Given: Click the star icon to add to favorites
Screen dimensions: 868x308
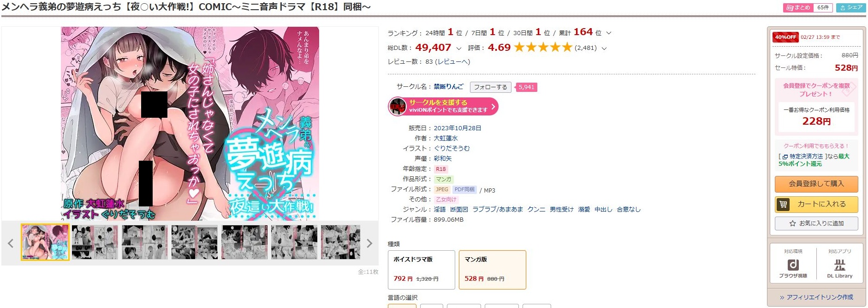Looking at the screenshot, I should tap(792, 223).
